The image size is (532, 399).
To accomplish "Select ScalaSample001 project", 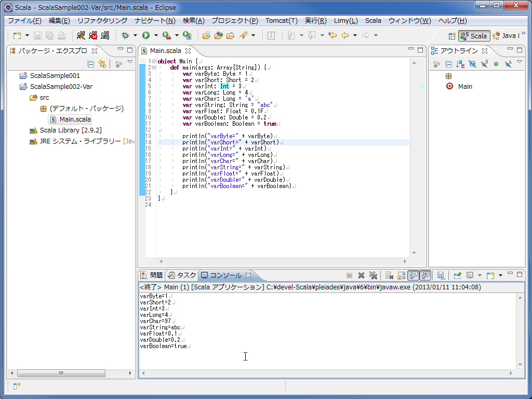I will [55, 76].
